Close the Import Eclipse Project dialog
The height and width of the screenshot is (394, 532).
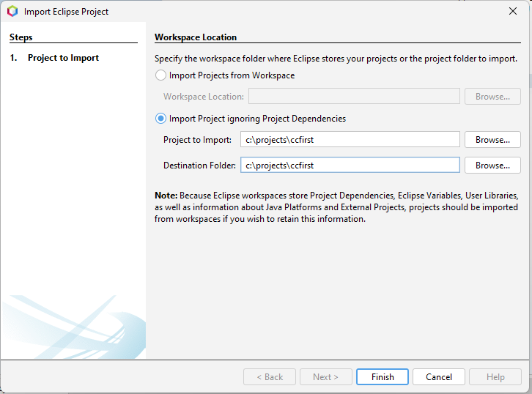[x=512, y=12]
